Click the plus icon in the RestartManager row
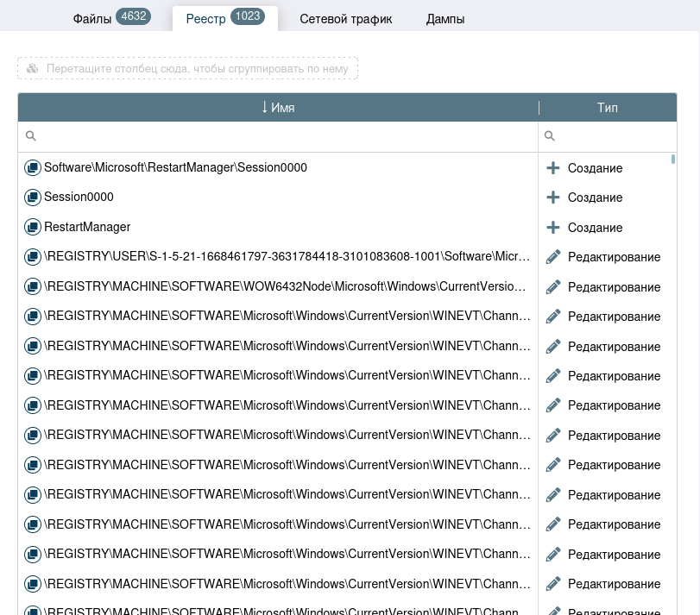 pos(553,228)
